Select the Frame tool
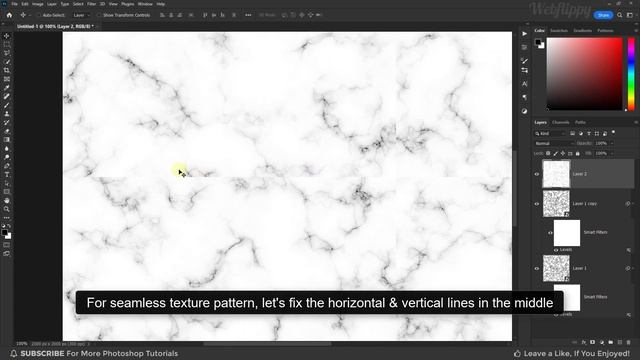This screenshot has height=360, width=640. pos(7,79)
